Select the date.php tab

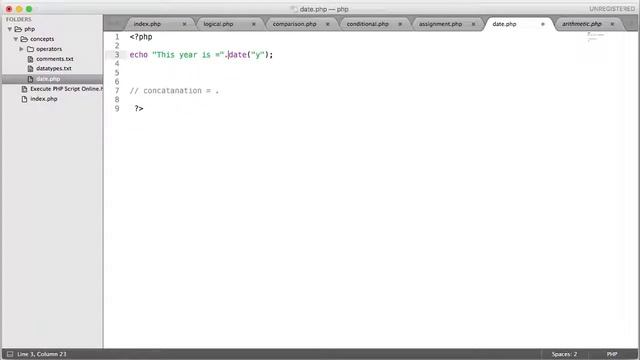(x=504, y=24)
